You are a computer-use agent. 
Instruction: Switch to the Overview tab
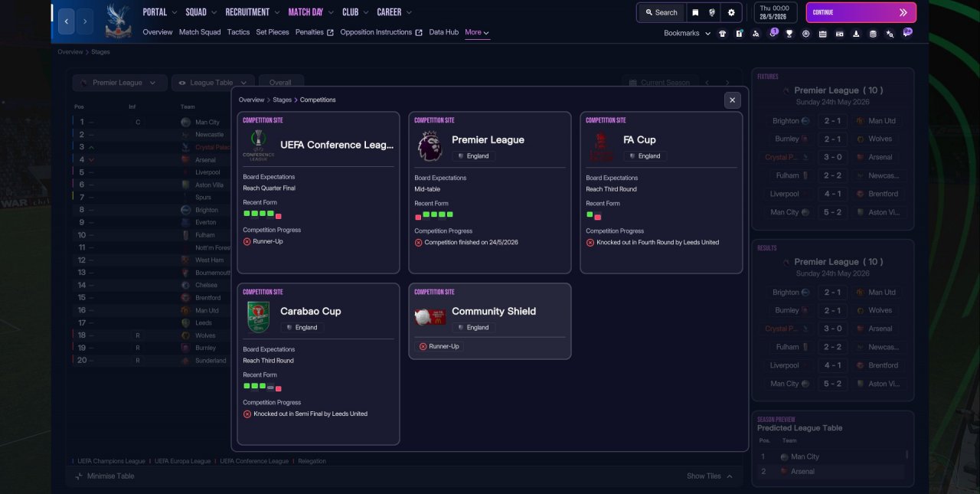click(158, 33)
